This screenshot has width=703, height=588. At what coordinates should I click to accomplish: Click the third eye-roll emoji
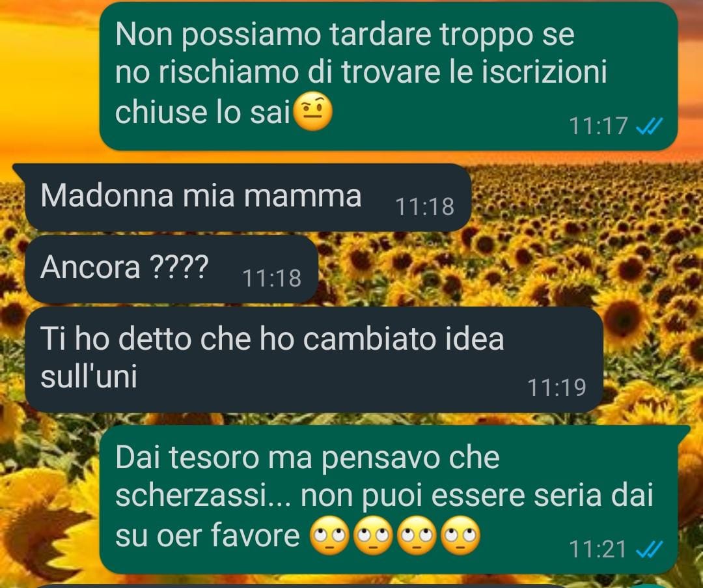(x=417, y=535)
